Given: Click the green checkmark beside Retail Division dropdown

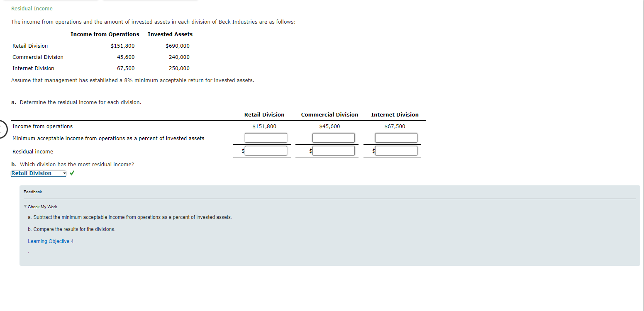Looking at the screenshot, I should point(71,173).
